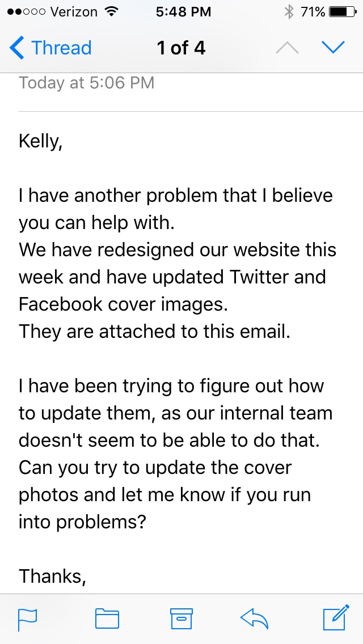
Task: Tap the reply arrow icon
Action: (x=255, y=618)
